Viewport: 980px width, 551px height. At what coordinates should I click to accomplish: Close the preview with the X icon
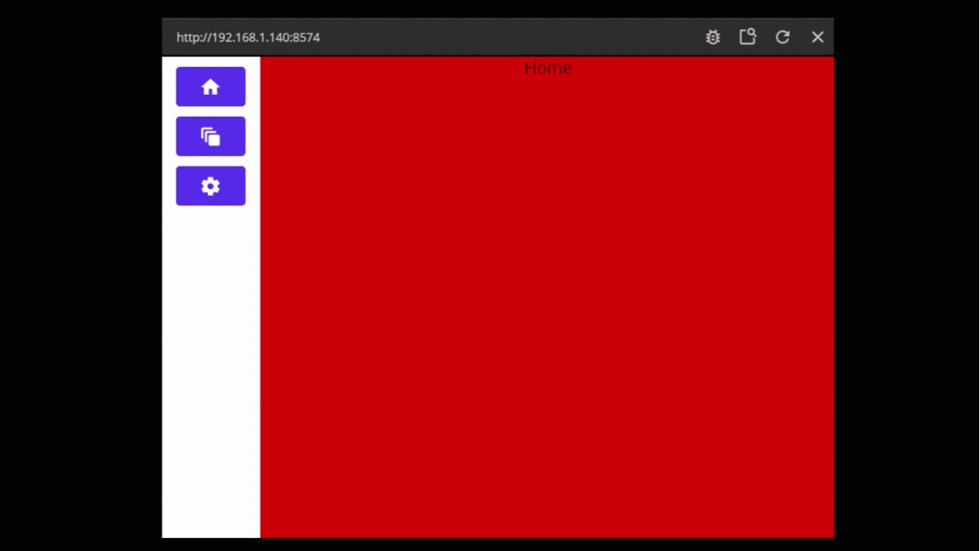coord(817,37)
